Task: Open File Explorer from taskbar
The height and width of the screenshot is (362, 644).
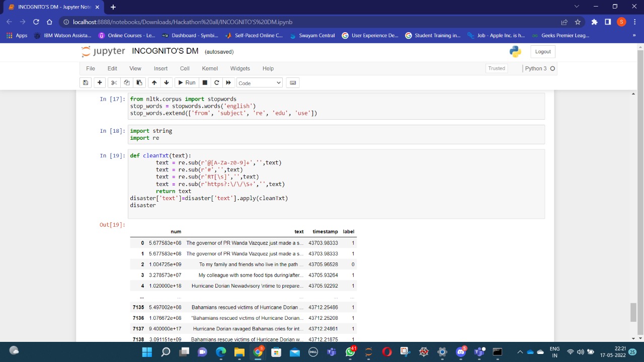Action: (x=239, y=352)
